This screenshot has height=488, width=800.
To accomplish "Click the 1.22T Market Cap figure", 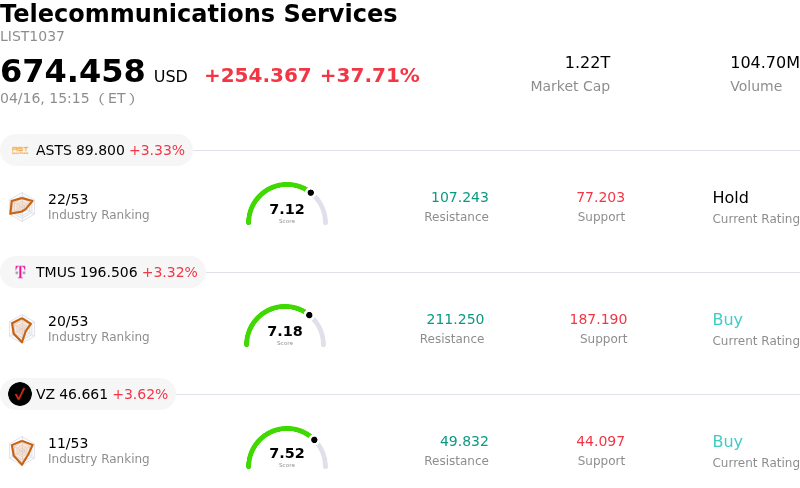I will click(x=587, y=63).
